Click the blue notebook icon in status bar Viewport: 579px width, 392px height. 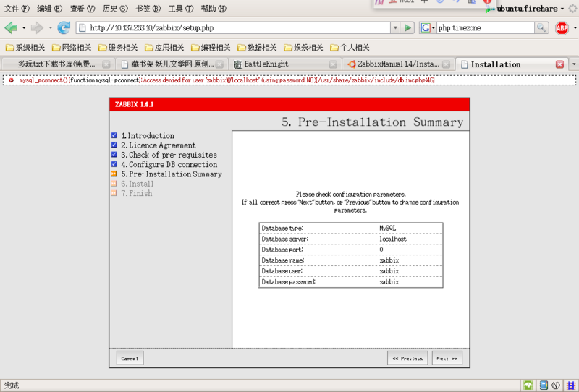point(544,385)
